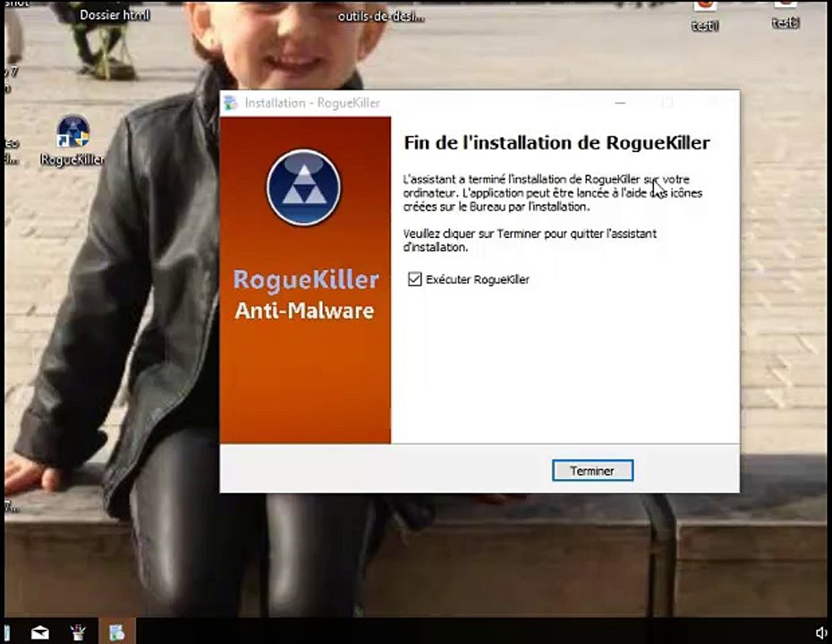Viewport: 832px width, 644px height.
Task: Open the Dossier html desktop folder
Action: 115,15
